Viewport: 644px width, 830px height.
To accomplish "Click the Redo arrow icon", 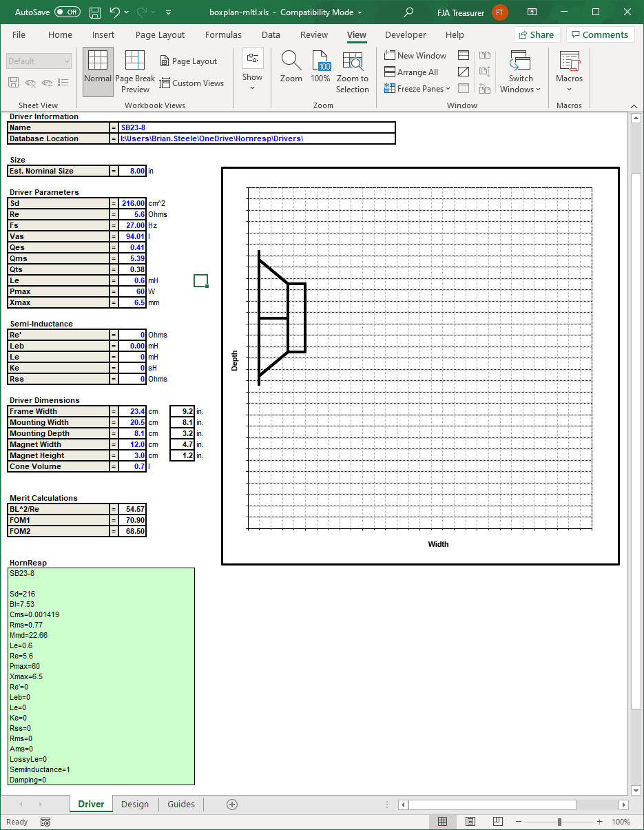I will coord(143,12).
